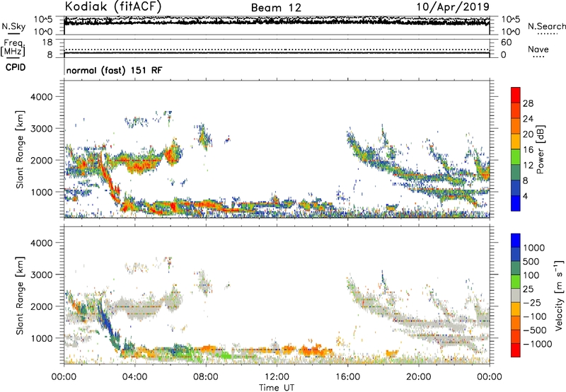The height and width of the screenshot is (392, 566).
Task: Click the '16' label on Power colorbar
Action: [528, 150]
